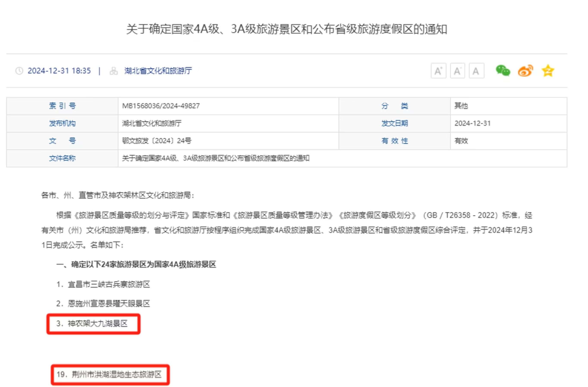Viewport: 588px width, 387px height.
Task: Click the clock icon beside publish time
Action: [x=19, y=71]
